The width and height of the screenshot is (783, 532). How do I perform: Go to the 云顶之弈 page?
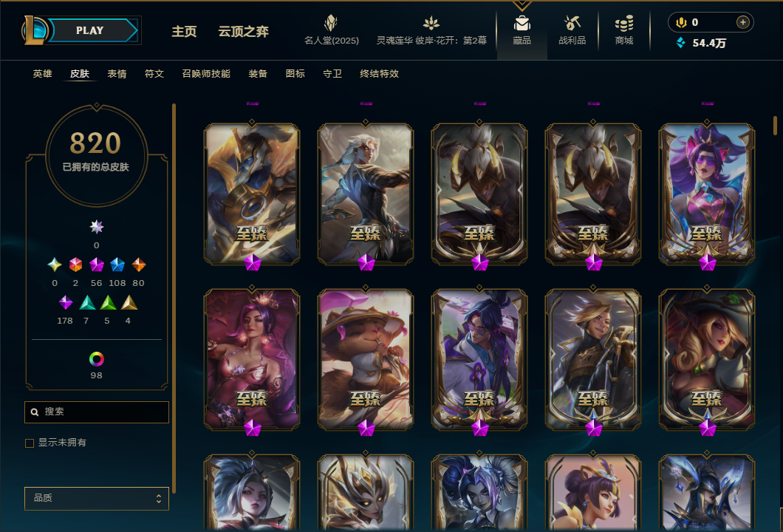point(243,32)
